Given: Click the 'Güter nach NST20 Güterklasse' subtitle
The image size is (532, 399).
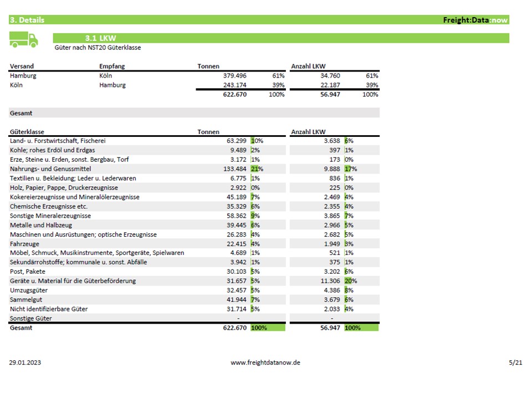Looking at the screenshot, I should [x=98, y=48].
